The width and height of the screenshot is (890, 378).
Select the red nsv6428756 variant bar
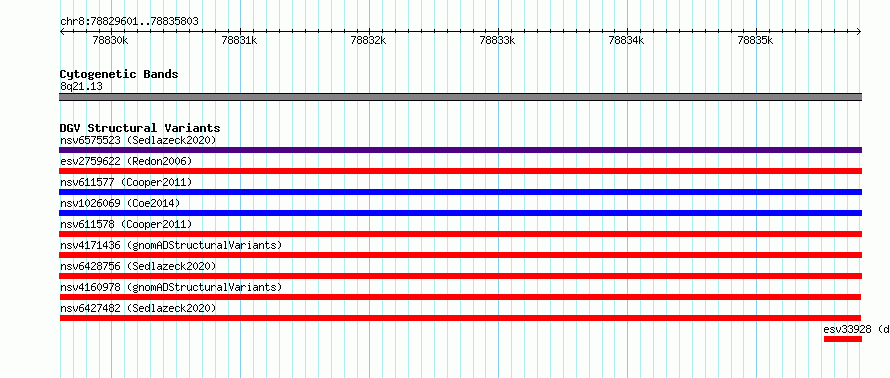click(x=460, y=276)
